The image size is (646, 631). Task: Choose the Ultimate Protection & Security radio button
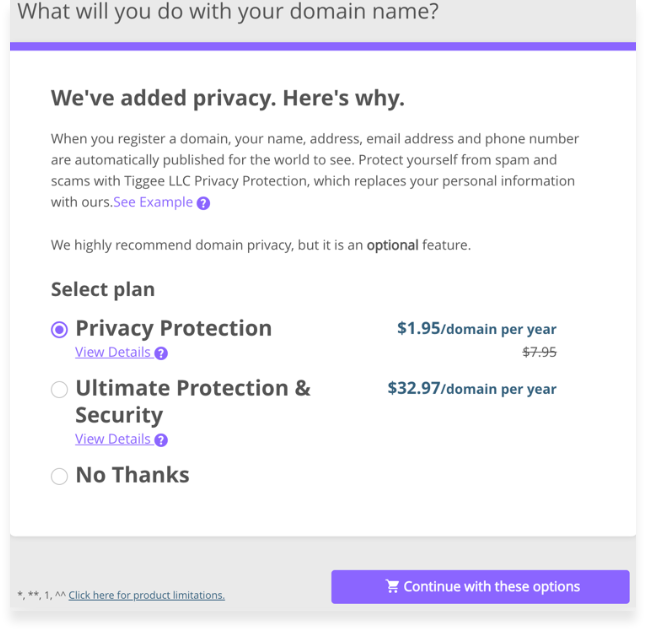click(x=59, y=390)
